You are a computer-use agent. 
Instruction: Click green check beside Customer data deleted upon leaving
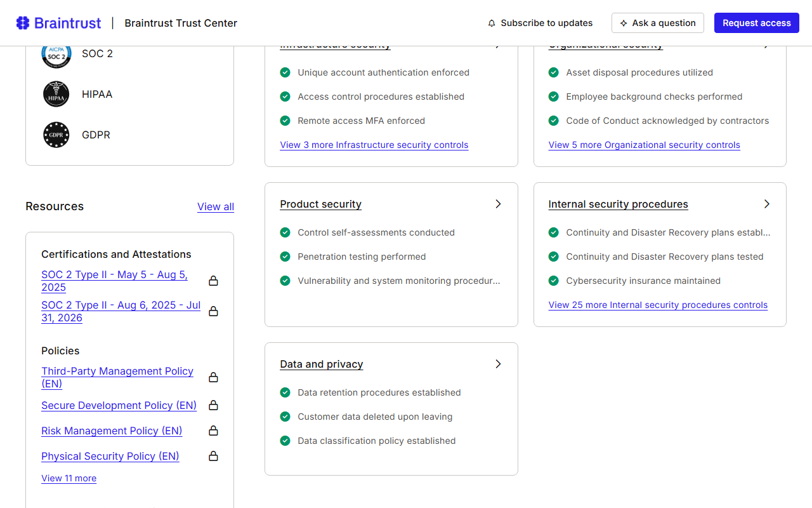pyautogui.click(x=285, y=417)
